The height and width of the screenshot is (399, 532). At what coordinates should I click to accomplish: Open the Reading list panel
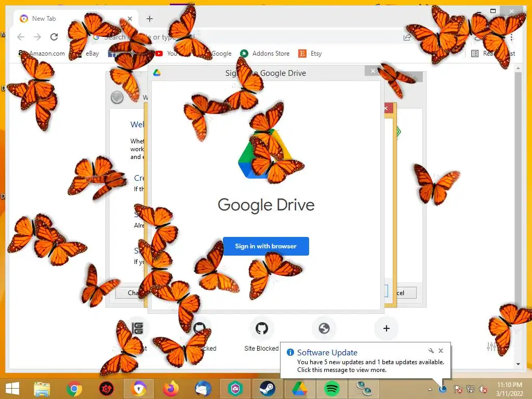tap(494, 54)
